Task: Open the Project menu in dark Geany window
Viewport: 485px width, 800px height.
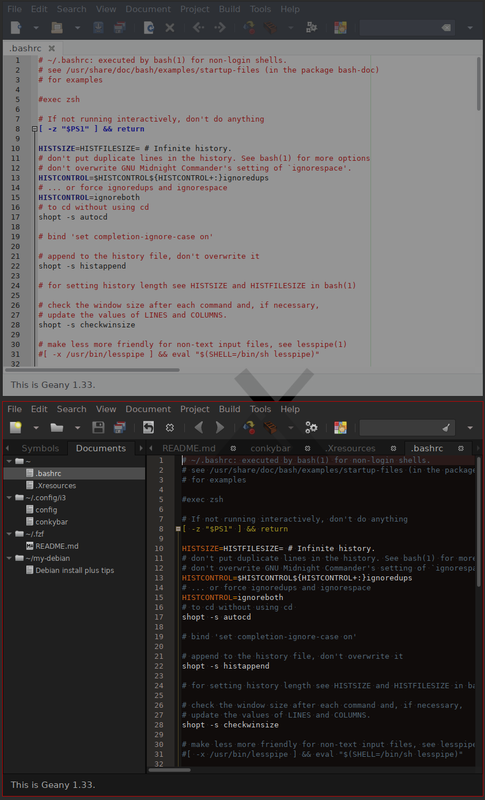Action: click(x=195, y=409)
